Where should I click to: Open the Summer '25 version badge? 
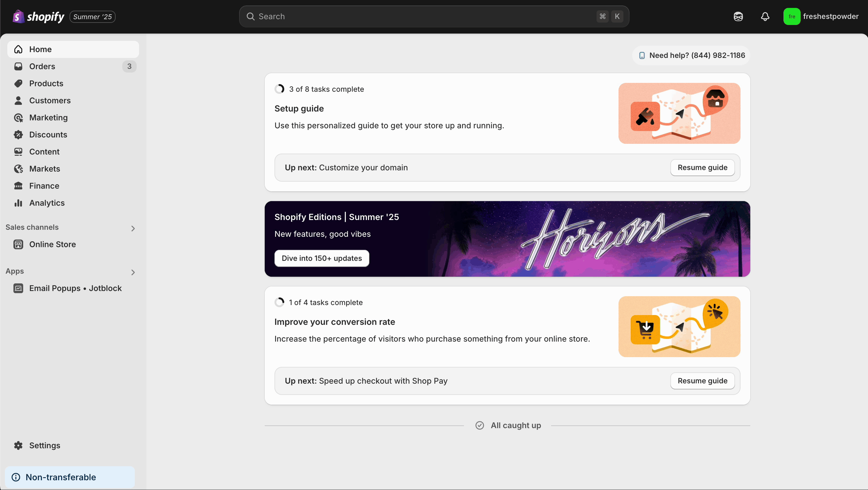point(92,16)
